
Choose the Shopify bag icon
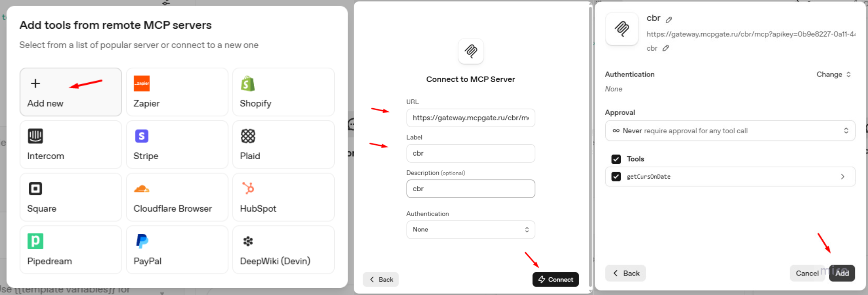pos(248,83)
